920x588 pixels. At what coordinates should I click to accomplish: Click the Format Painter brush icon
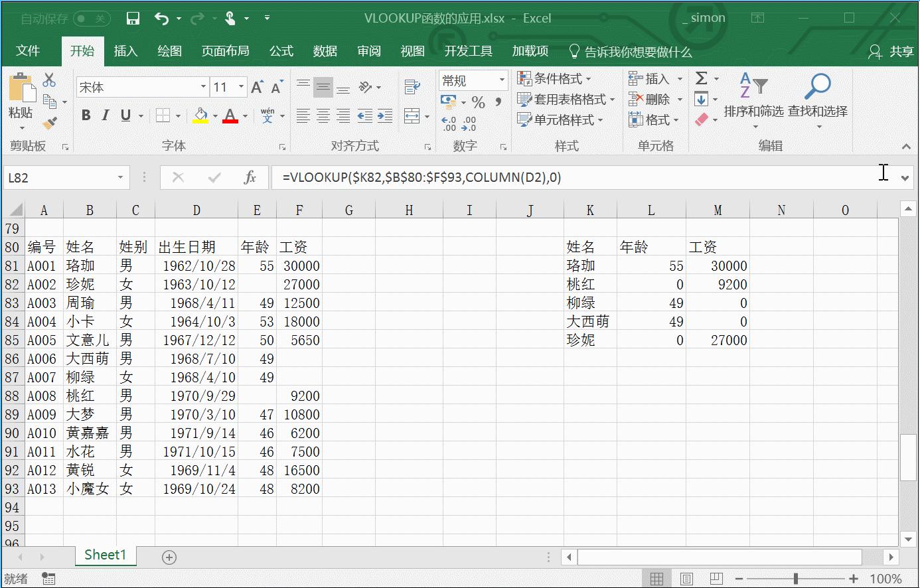50,123
